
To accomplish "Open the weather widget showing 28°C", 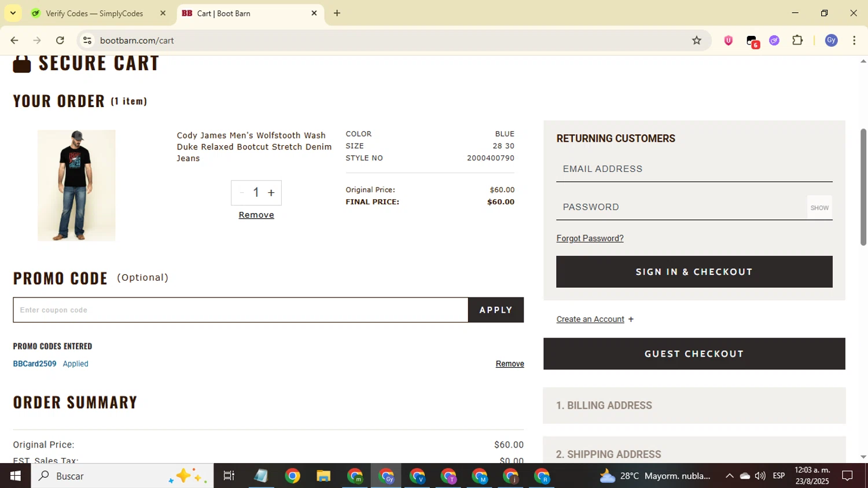I will [x=654, y=476].
